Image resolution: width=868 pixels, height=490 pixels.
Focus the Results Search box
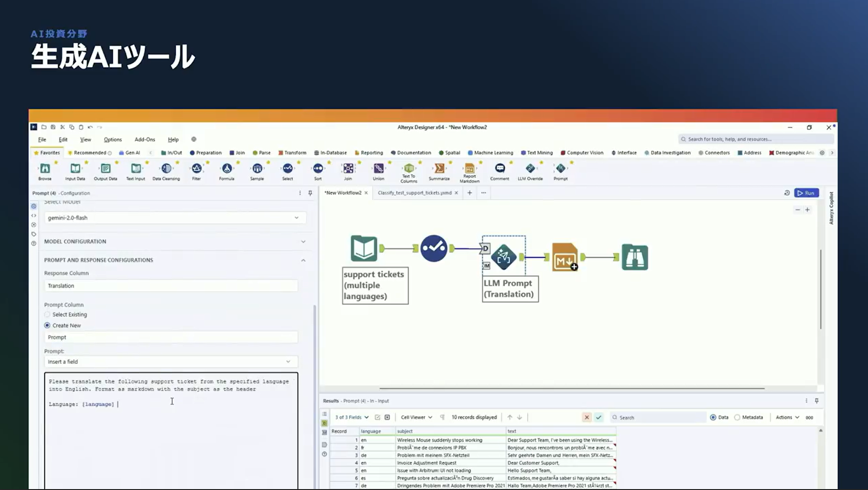pos(658,417)
